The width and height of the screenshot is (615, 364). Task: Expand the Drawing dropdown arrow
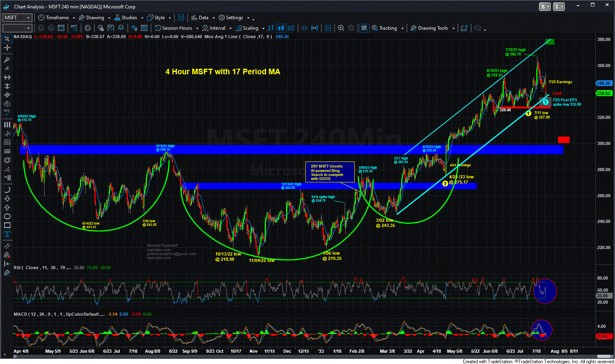pos(109,18)
